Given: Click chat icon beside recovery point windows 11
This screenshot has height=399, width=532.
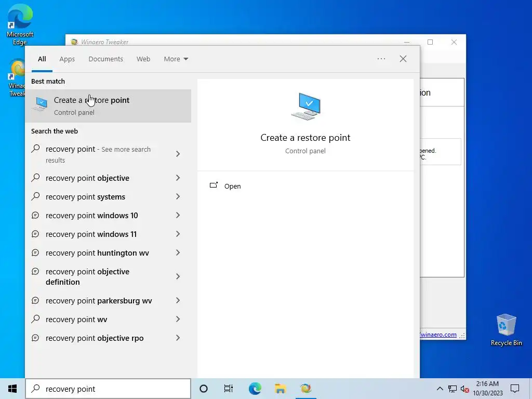Looking at the screenshot, I should 35,234.
